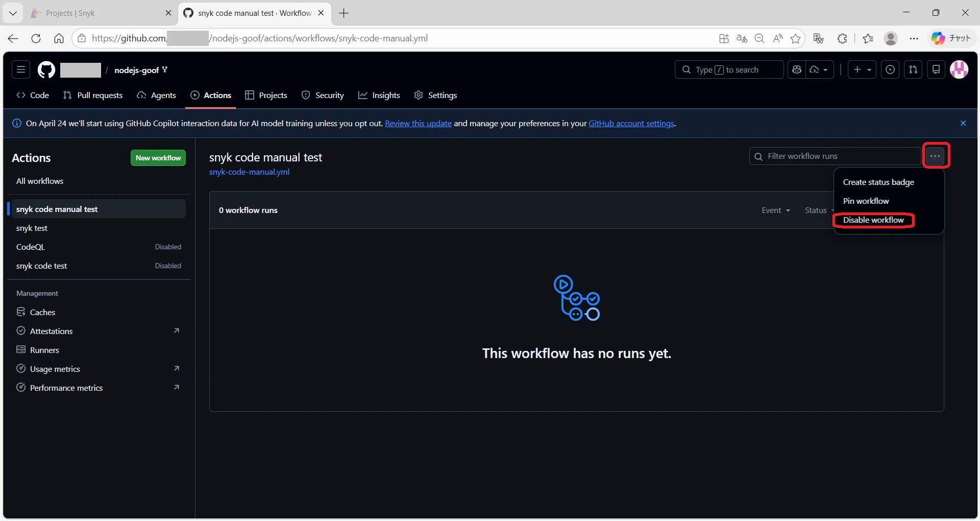The height and width of the screenshot is (521, 980).
Task: Open Runners under Management
Action: pyautogui.click(x=99, y=350)
